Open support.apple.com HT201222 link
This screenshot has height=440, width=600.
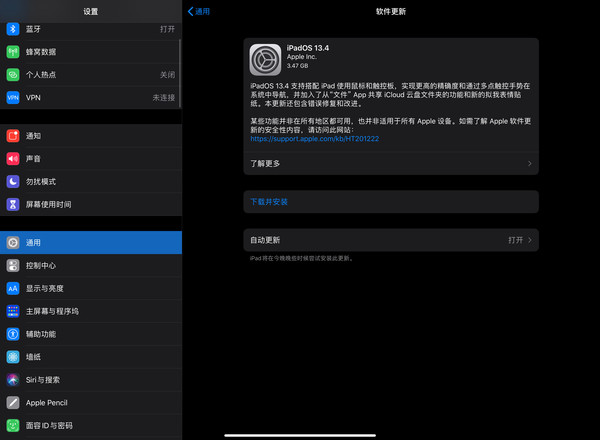click(315, 139)
